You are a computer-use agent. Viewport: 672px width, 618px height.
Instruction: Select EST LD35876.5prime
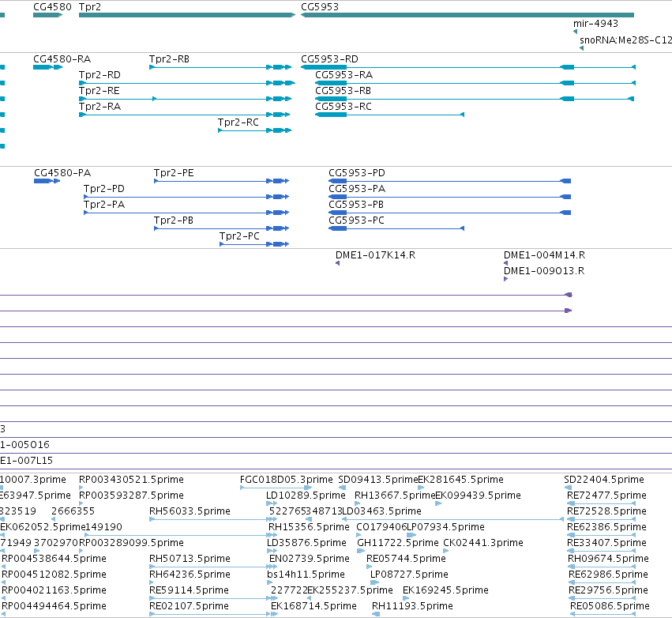[x=306, y=544]
